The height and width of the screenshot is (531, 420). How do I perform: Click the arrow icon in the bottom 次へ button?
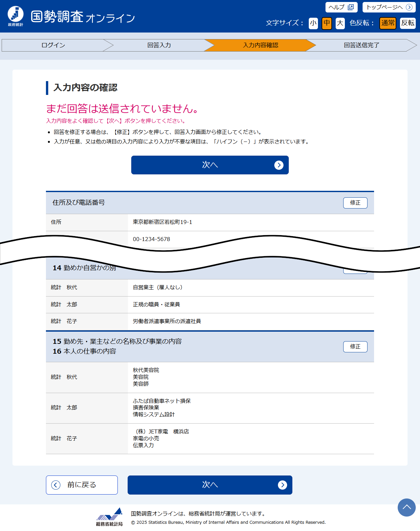point(282,485)
